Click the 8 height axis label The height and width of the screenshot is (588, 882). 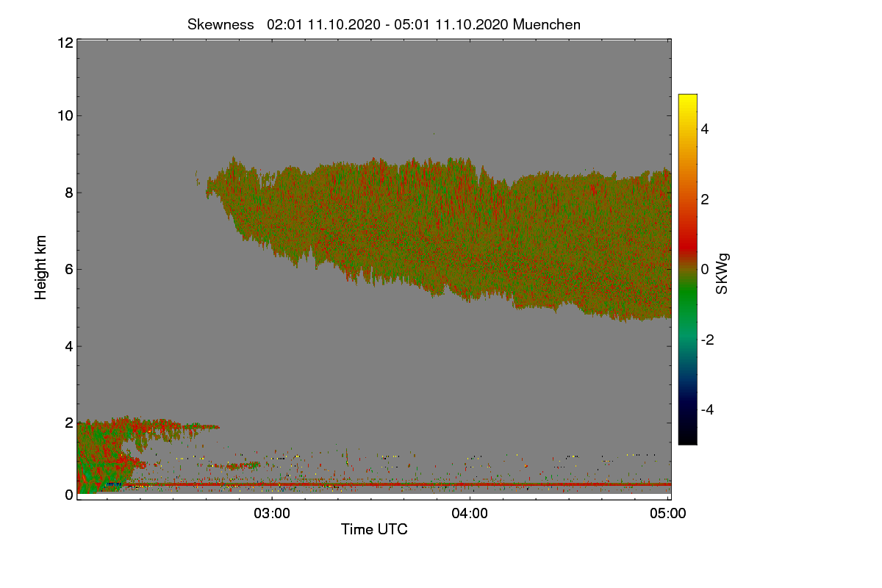click(68, 193)
